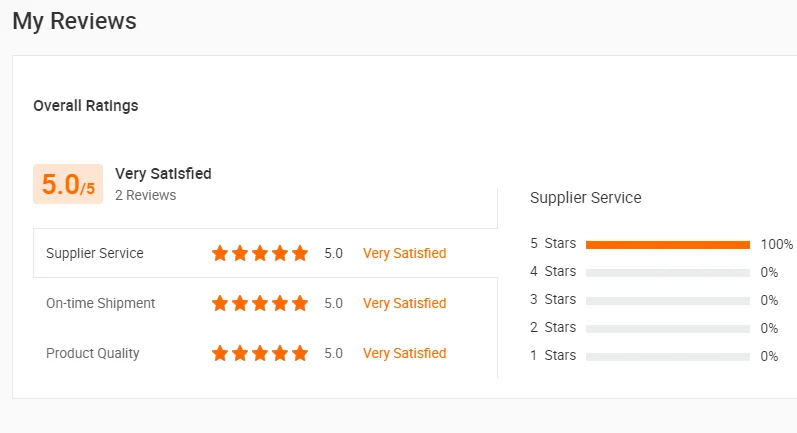Click third star in On-time Shipment row
Viewport: 797px width, 433px height.
coord(260,304)
